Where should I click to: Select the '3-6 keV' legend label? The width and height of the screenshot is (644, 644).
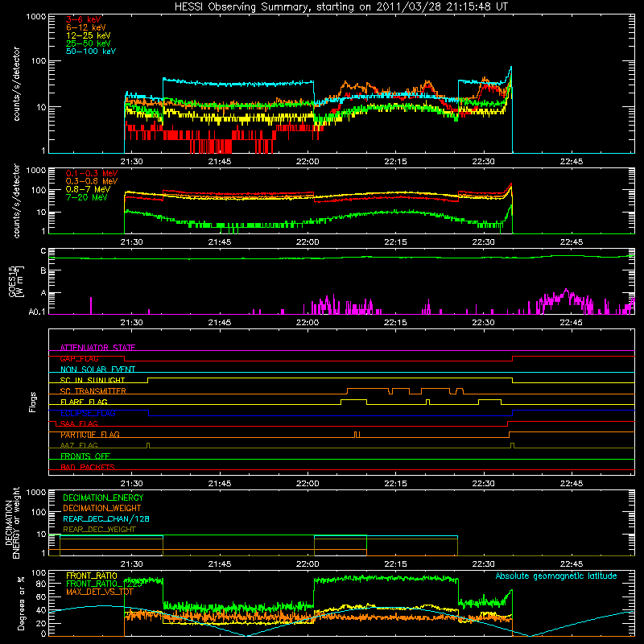(x=84, y=19)
